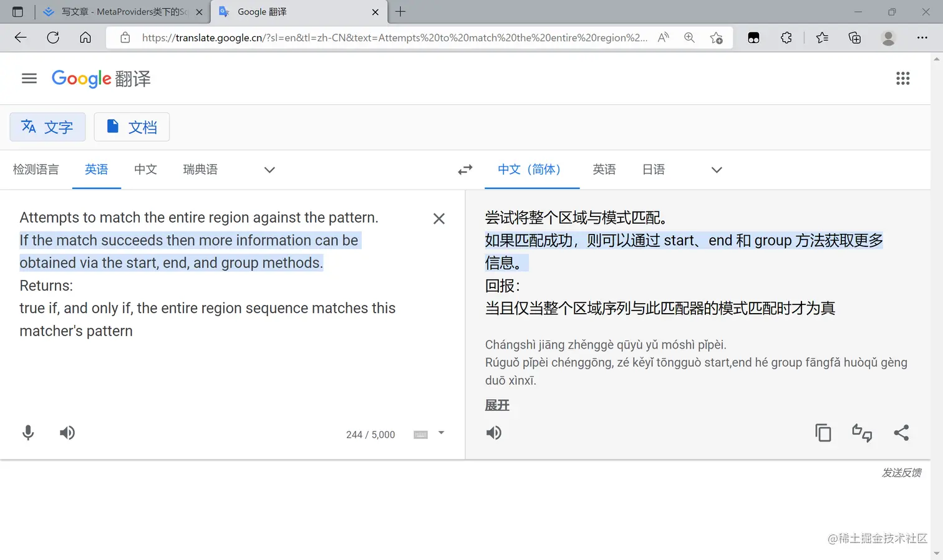
Task: Select 英语 as source language
Action: 97,170
